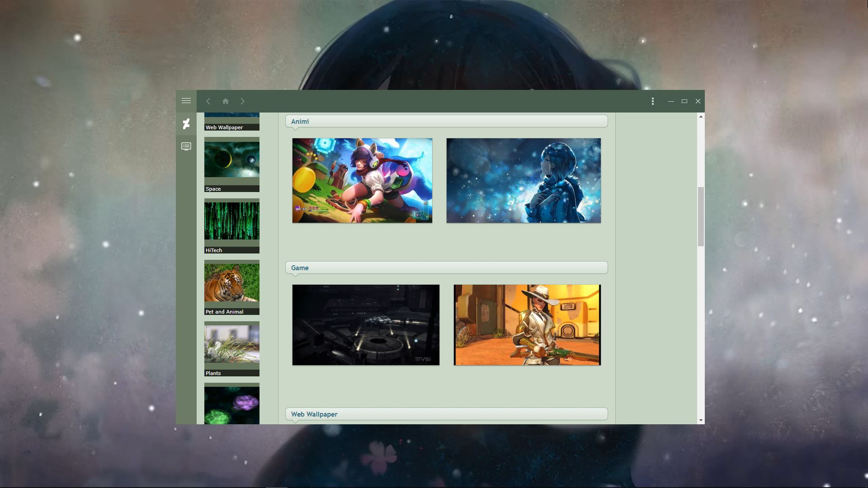Click the vertical scrollbar thumb

[701, 216]
